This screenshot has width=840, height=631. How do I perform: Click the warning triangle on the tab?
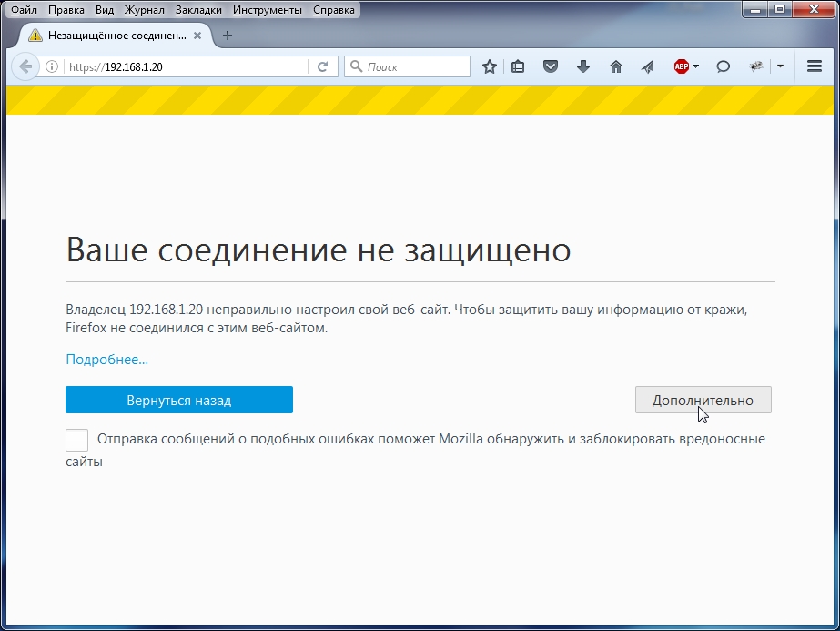35,36
